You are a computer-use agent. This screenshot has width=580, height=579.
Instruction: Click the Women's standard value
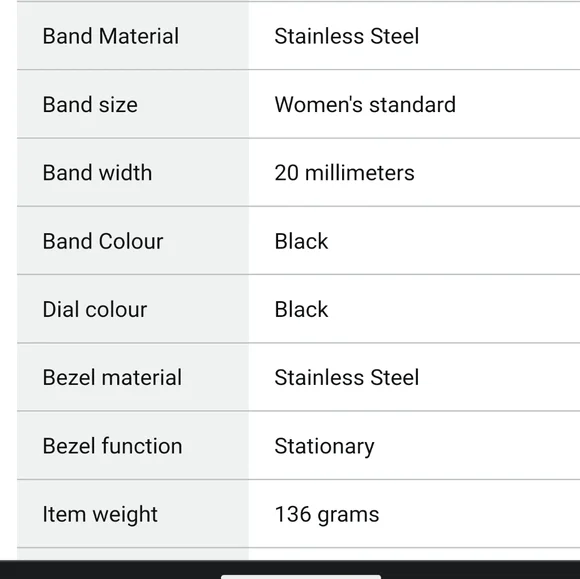click(365, 105)
